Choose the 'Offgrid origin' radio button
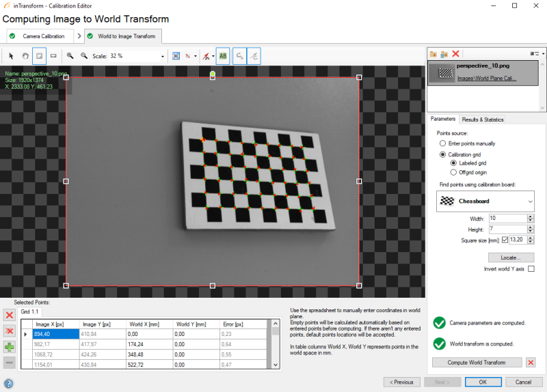547x392 pixels. click(x=453, y=172)
